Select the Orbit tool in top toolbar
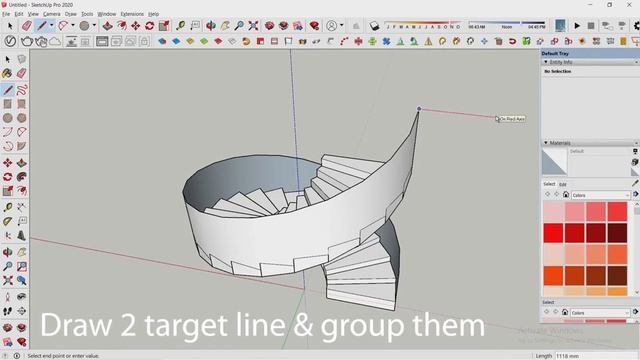Viewport: 640px width, 360px height. pos(211,26)
